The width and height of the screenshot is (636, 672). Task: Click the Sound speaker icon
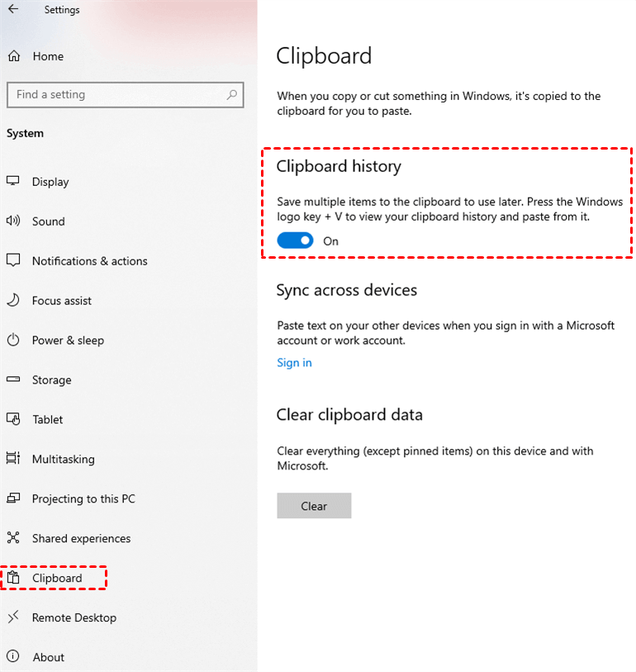coord(13,222)
